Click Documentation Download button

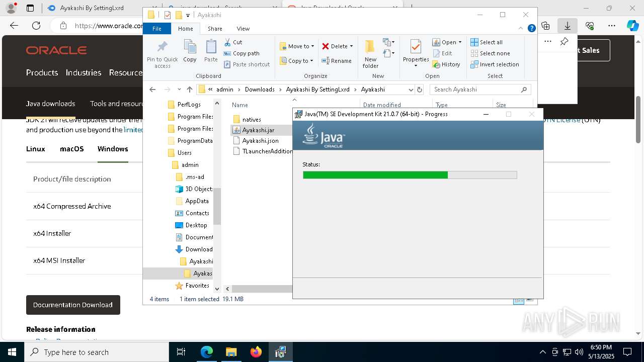point(73,305)
